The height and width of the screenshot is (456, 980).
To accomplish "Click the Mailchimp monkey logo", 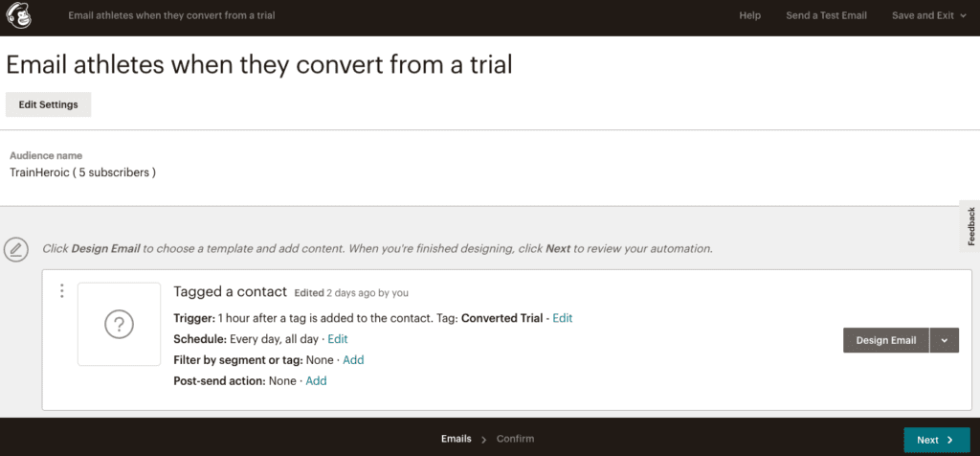I will [18, 15].
